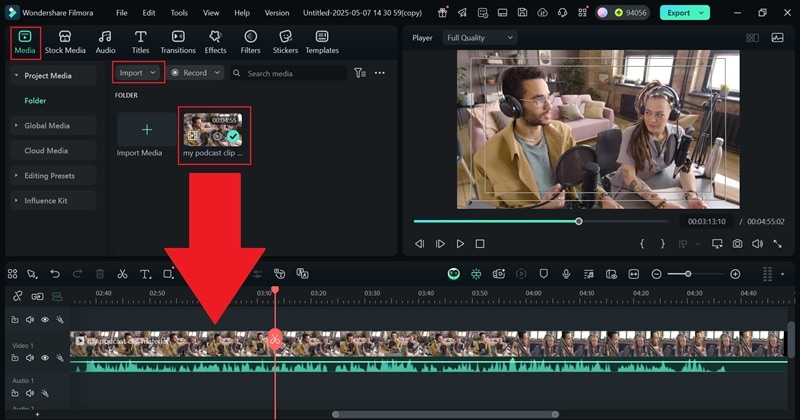The image size is (800, 420).
Task: Open the Record dropdown
Action: pos(196,72)
